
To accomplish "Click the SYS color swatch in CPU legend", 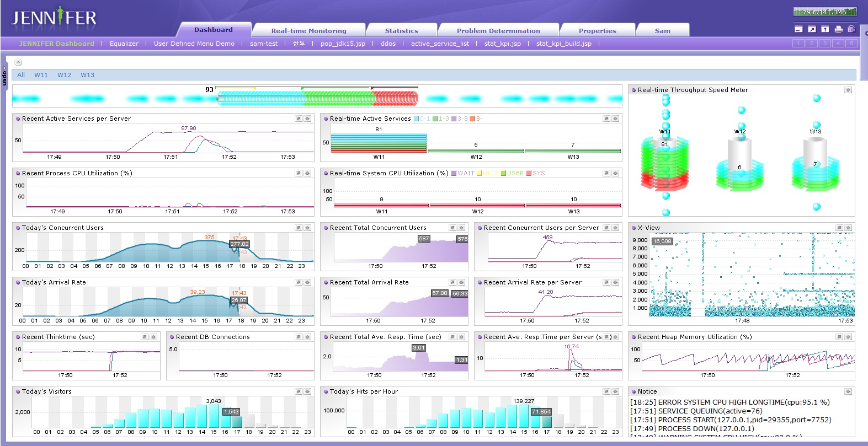I will click(x=529, y=173).
